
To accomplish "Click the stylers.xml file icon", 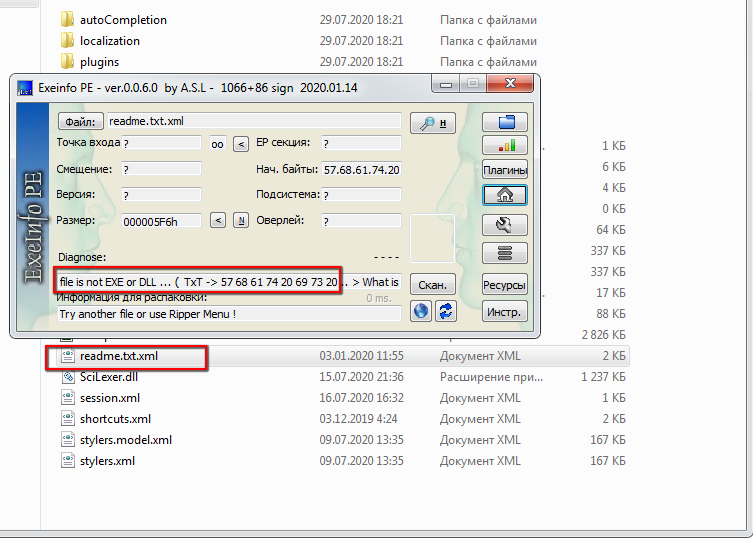I will 68,461.
